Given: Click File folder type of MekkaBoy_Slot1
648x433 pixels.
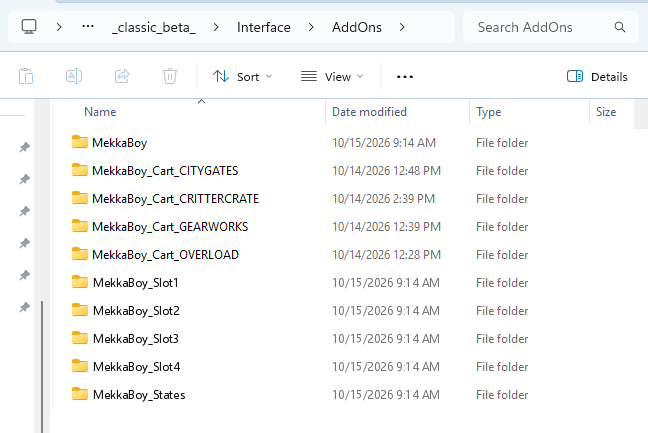Looking at the screenshot, I should tap(502, 283).
